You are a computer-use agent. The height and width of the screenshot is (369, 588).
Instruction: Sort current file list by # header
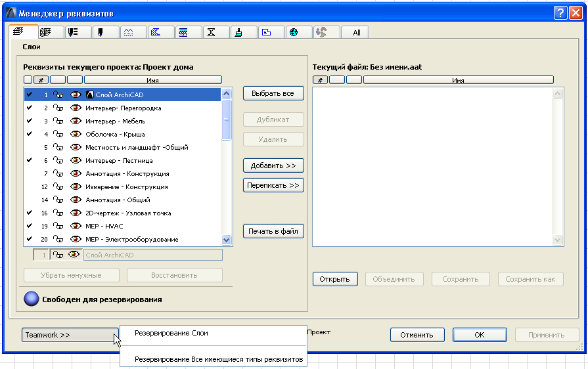point(320,80)
